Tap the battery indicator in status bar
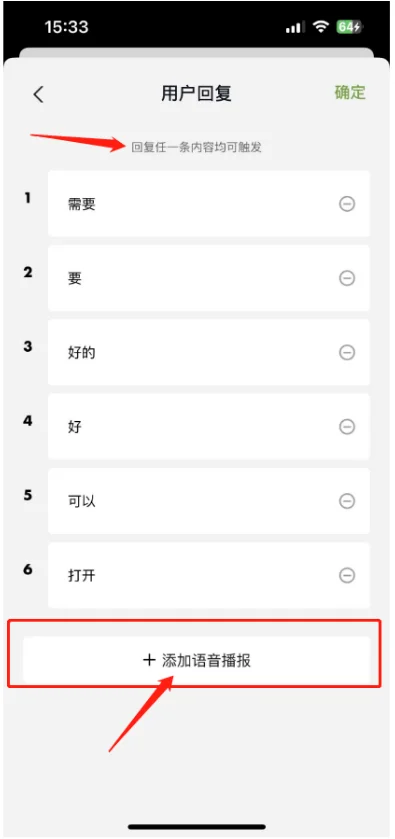395x839 pixels. (350, 27)
